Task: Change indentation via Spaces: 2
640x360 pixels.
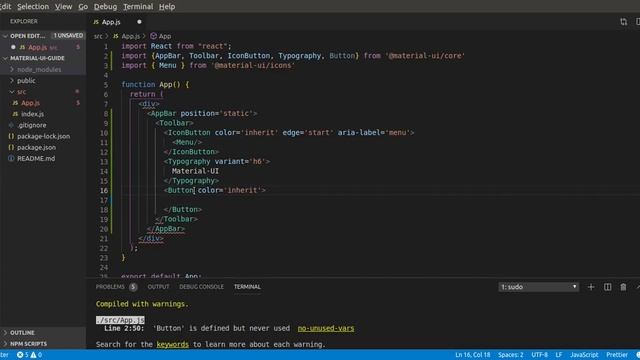Action: point(511,355)
